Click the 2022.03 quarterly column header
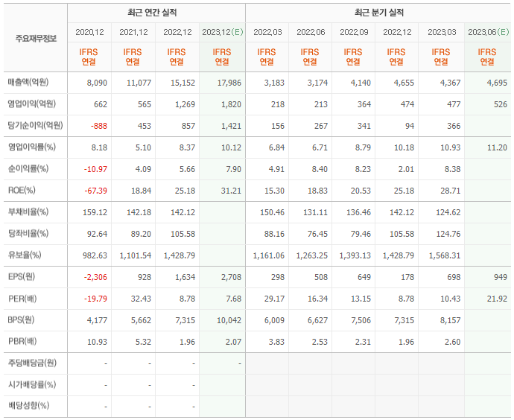 [x=267, y=32]
